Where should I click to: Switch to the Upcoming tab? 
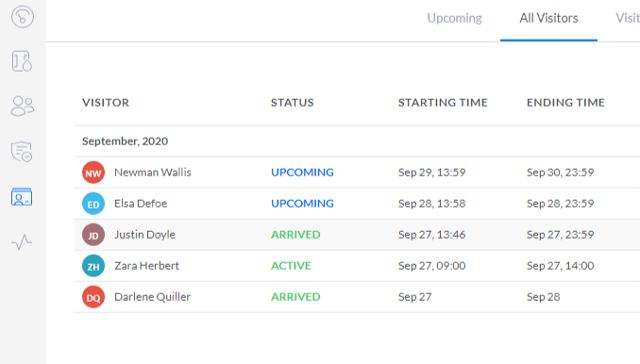coord(454,18)
